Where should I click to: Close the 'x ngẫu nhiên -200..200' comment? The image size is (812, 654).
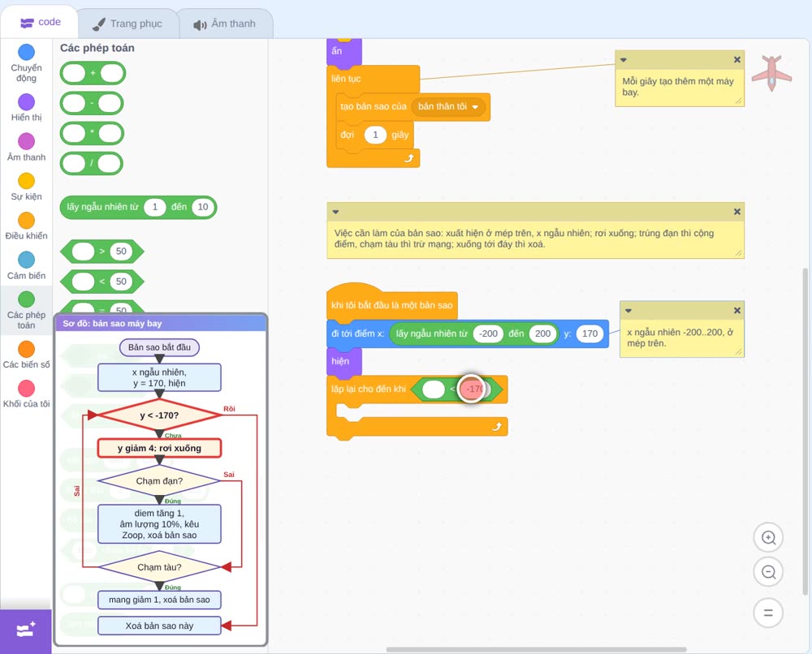pyautogui.click(x=737, y=311)
